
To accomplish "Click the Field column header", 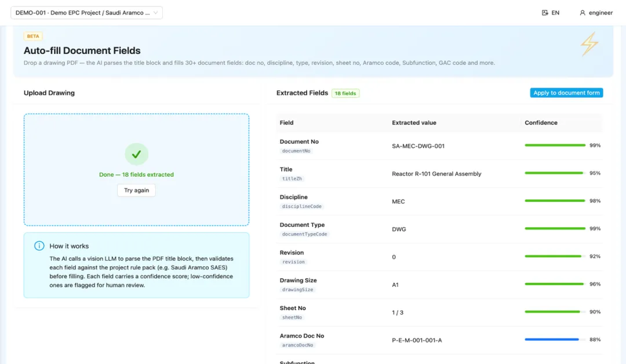I will (287, 122).
